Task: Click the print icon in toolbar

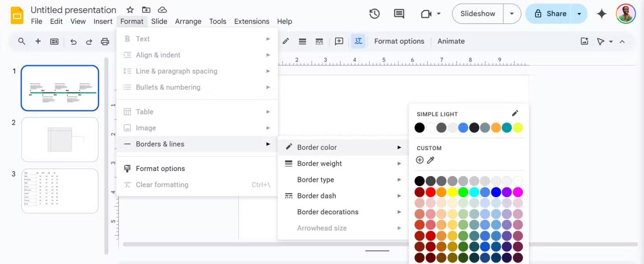Action: 105,41
